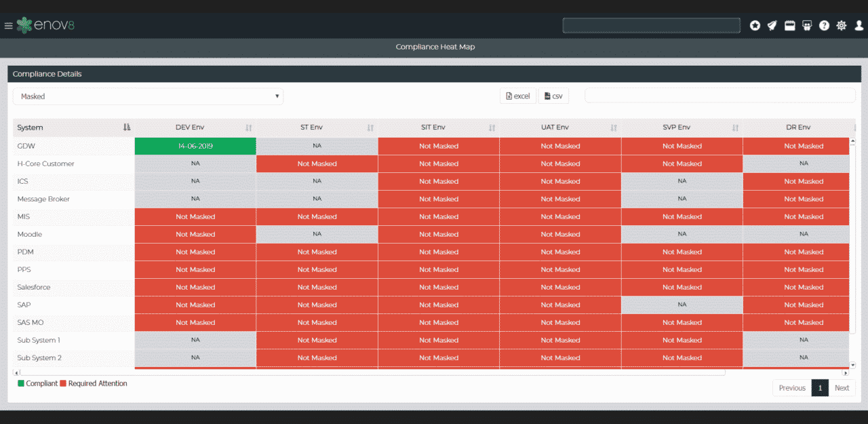Export the table with the csv button
Viewport: 868px width, 424px height.
coord(553,96)
